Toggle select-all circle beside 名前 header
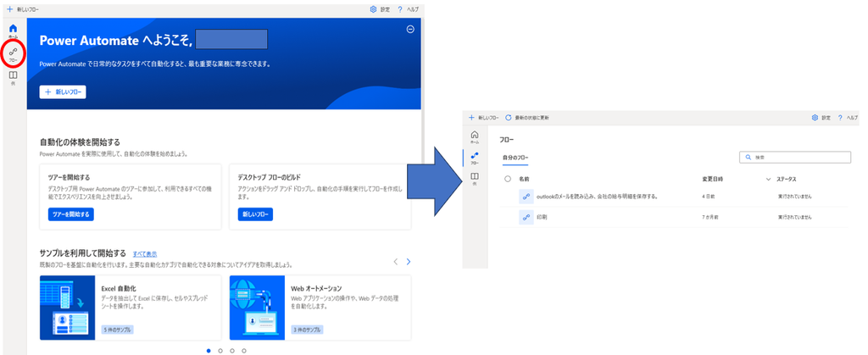This screenshot has height=355, width=868. (508, 179)
